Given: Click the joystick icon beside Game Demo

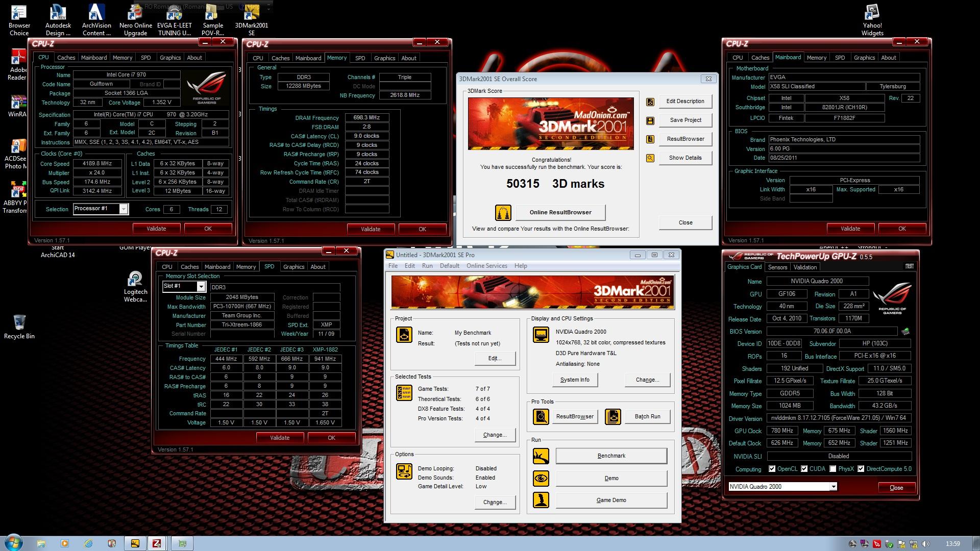Looking at the screenshot, I should tap(541, 500).
